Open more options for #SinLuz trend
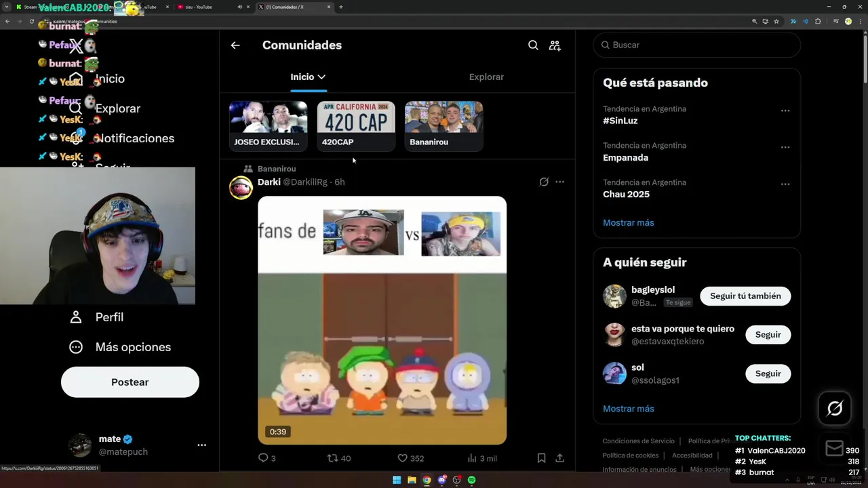The width and height of the screenshot is (868, 488). click(x=785, y=110)
